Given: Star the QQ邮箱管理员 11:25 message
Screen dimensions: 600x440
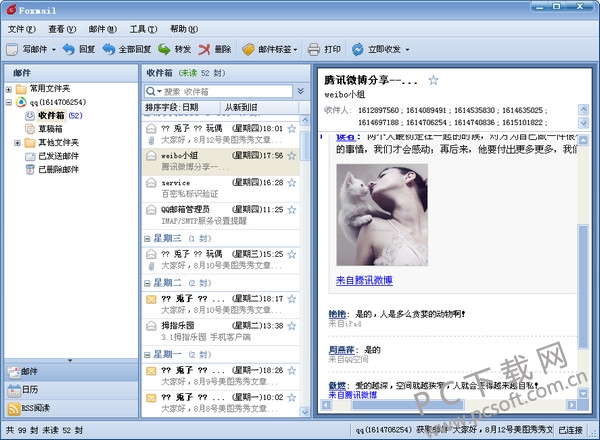Looking at the screenshot, I should click(292, 209).
